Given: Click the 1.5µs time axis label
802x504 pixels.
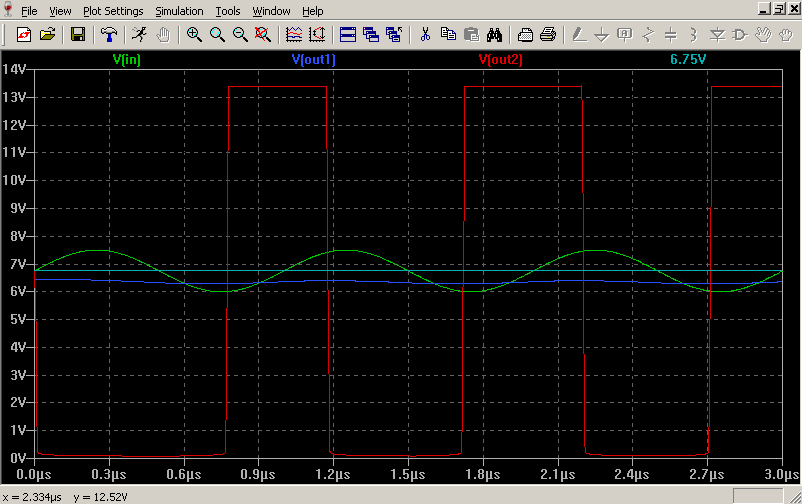Looking at the screenshot, I should 408,474.
